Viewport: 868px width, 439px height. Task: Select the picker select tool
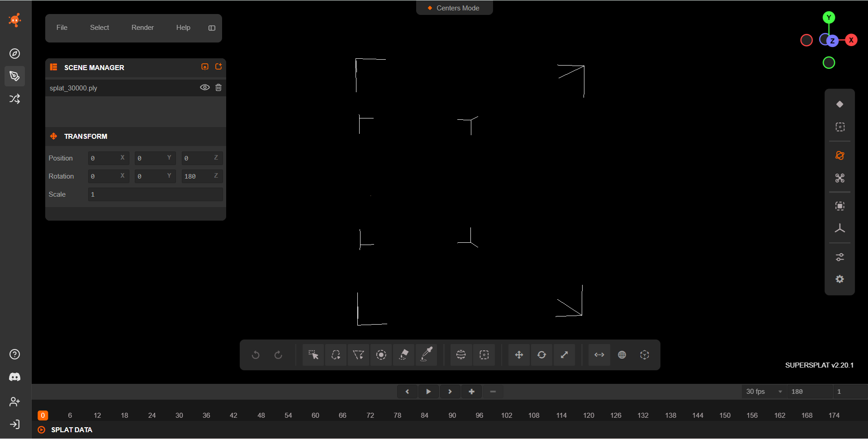point(313,355)
